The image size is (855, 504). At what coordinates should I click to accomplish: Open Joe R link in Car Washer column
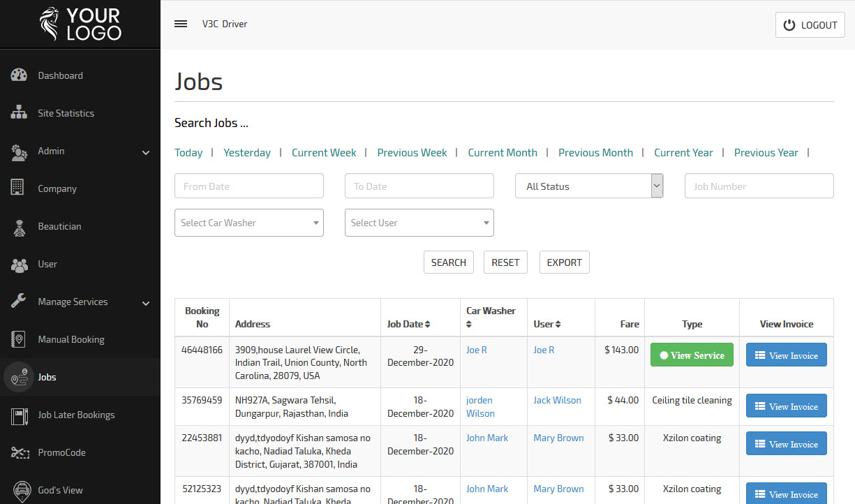click(477, 350)
